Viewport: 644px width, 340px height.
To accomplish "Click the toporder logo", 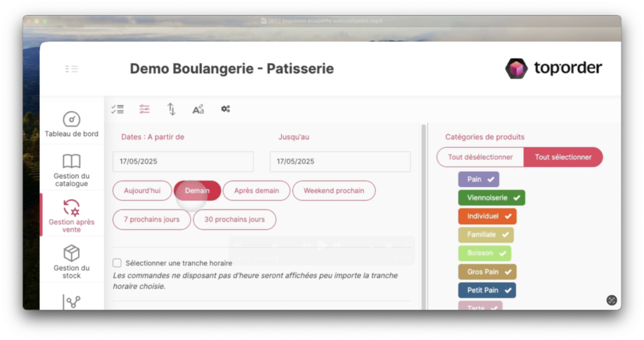I will pyautogui.click(x=553, y=68).
